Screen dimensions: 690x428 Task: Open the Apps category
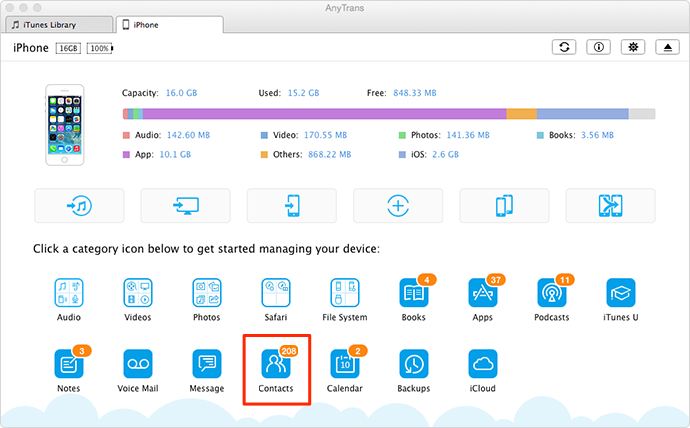[483, 293]
